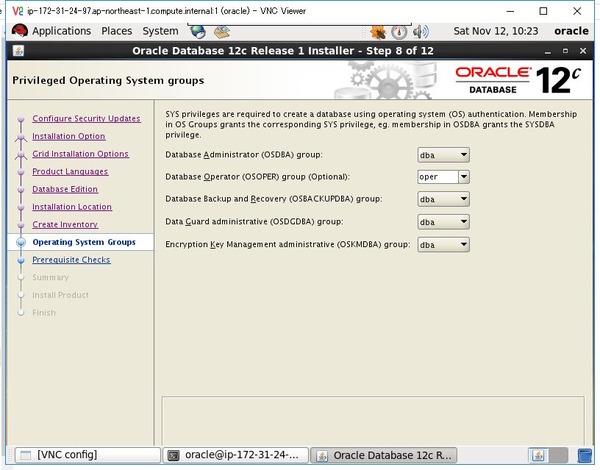Click the Database Administrator (OSDBA) group label
Viewport: 600px width, 470px height.
tap(244, 155)
